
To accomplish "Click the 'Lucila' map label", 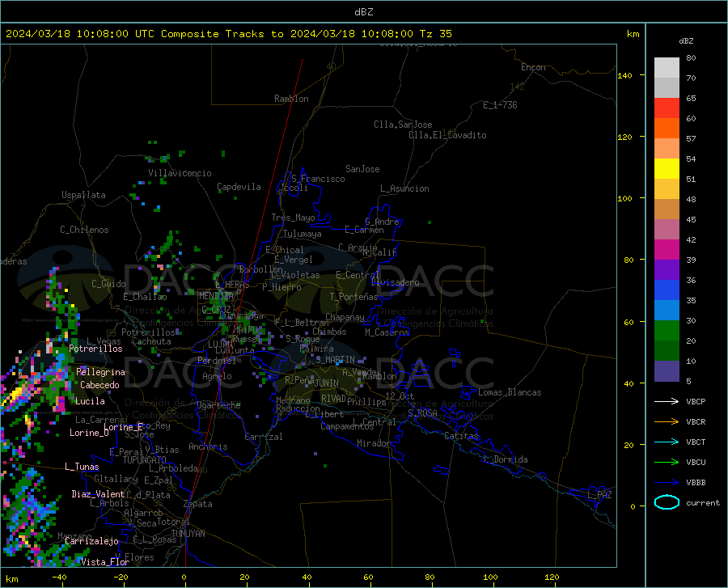I will 90,401.
